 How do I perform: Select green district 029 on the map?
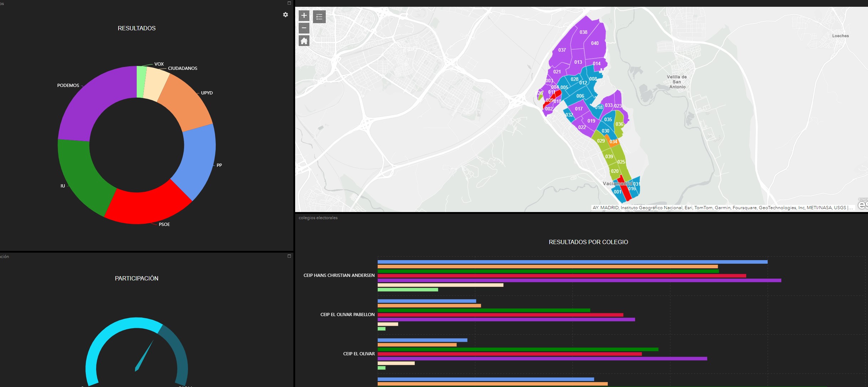[x=601, y=141]
